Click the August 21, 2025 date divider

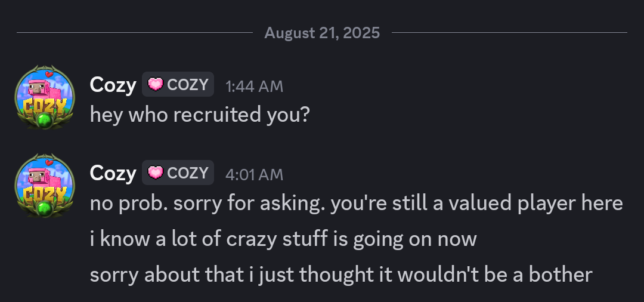tap(322, 32)
